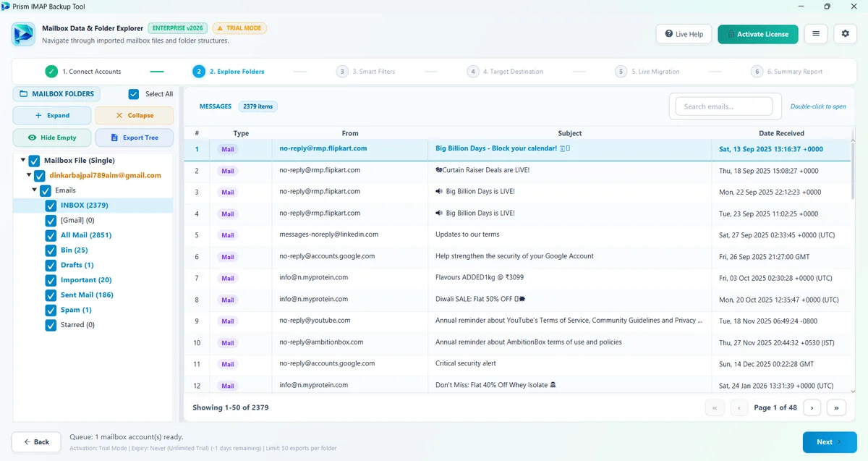Click the Prism IMAP Backup app logo
The width and height of the screenshot is (868, 461).
point(25,34)
